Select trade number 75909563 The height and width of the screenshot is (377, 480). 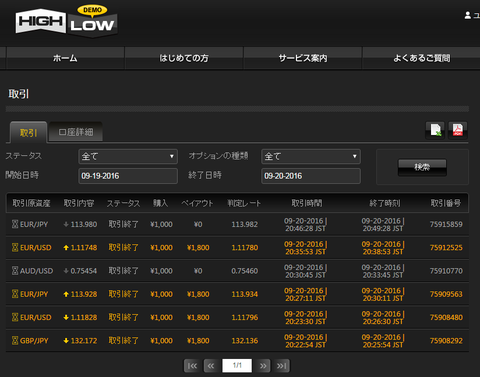point(446,294)
